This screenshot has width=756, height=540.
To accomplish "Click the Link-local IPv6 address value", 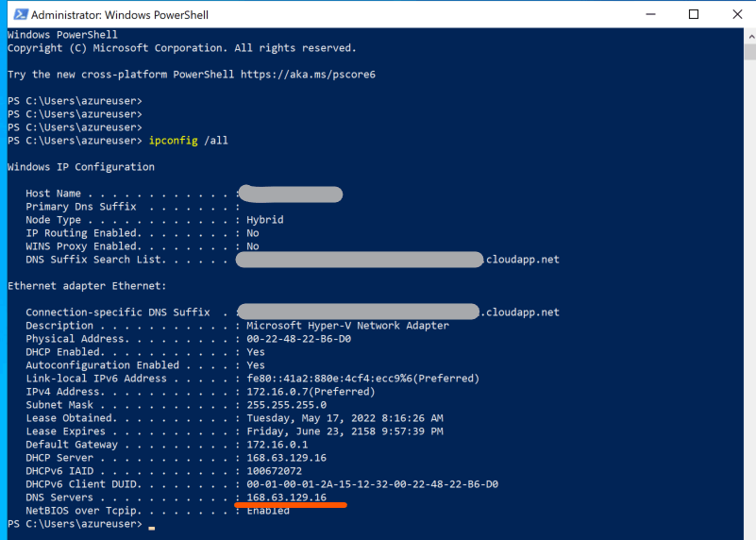I will (363, 379).
